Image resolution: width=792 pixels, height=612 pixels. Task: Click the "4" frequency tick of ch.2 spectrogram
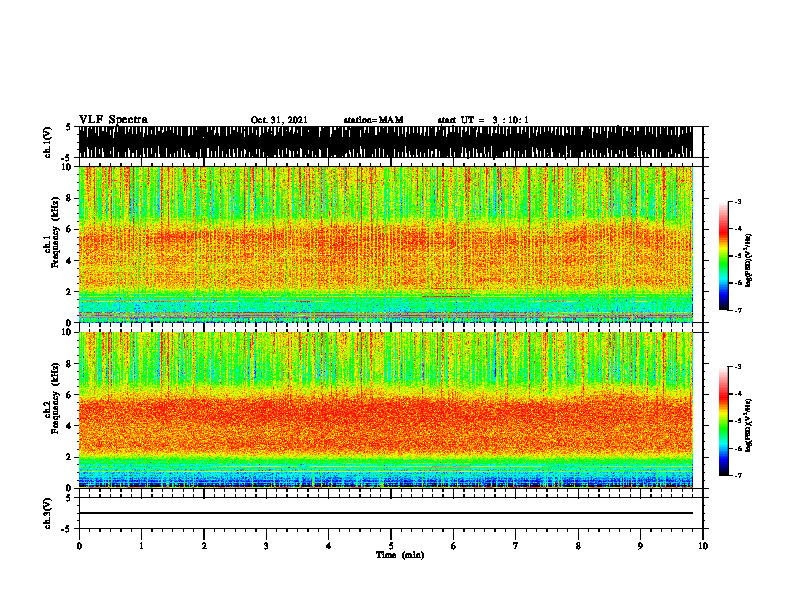coord(70,426)
